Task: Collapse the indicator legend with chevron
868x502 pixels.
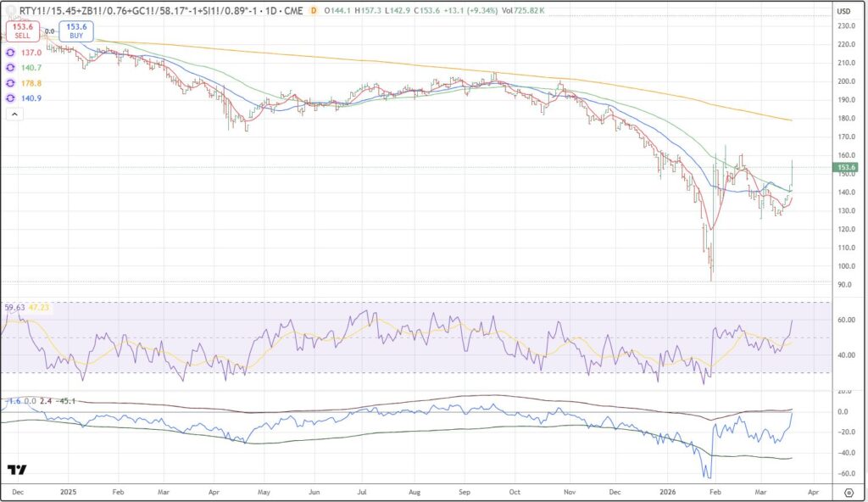Action: (x=14, y=113)
